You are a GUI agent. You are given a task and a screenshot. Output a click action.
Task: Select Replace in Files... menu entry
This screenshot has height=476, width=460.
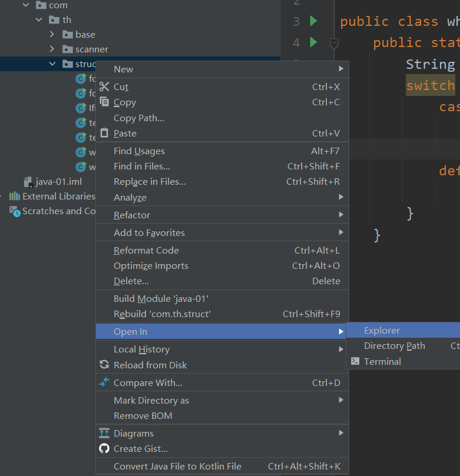[x=222, y=182]
